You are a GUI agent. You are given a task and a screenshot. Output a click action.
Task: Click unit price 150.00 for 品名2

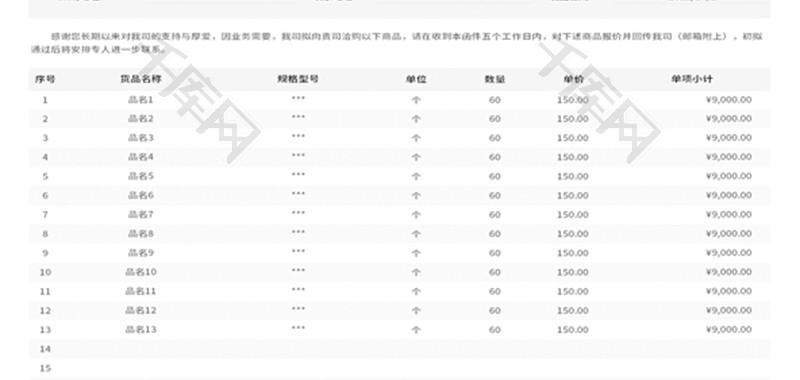pos(573,119)
